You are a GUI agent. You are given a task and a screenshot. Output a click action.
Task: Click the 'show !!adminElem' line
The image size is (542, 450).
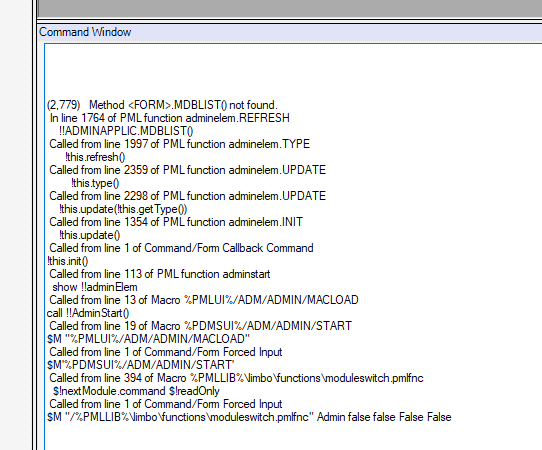tap(95, 287)
